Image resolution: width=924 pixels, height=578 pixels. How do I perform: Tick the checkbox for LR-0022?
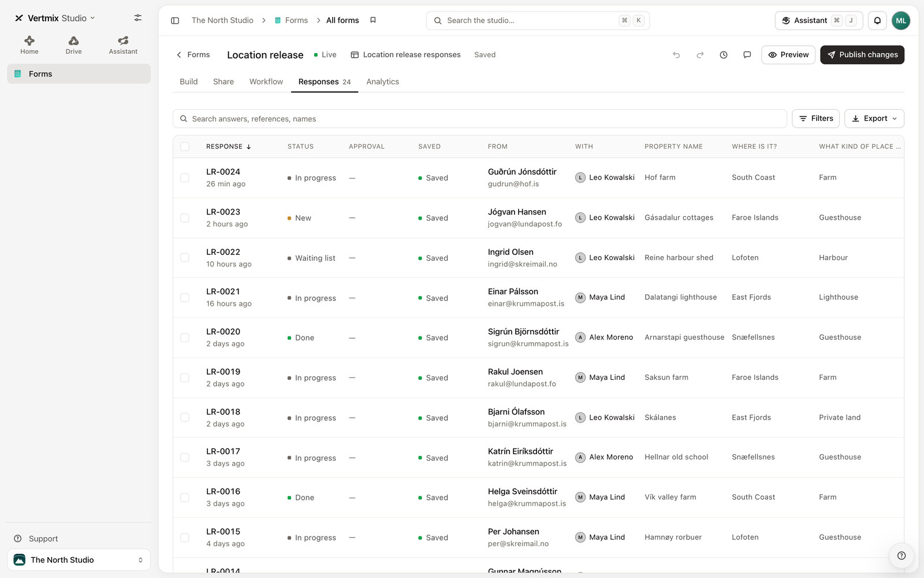point(185,258)
